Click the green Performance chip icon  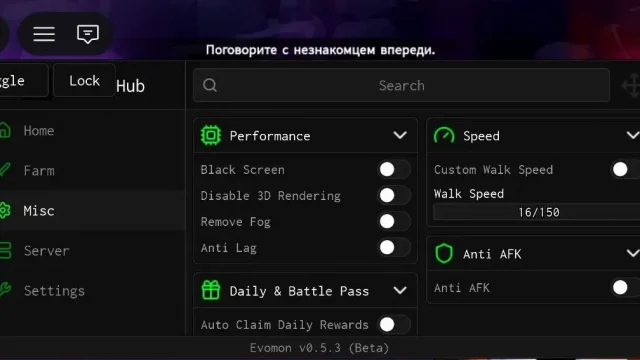click(x=211, y=136)
